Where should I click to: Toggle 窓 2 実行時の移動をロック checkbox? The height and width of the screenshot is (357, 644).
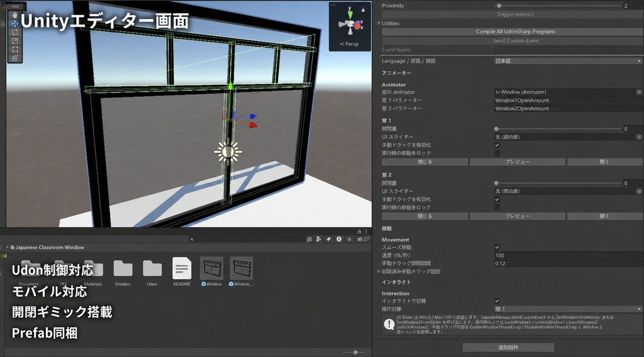[x=497, y=207]
